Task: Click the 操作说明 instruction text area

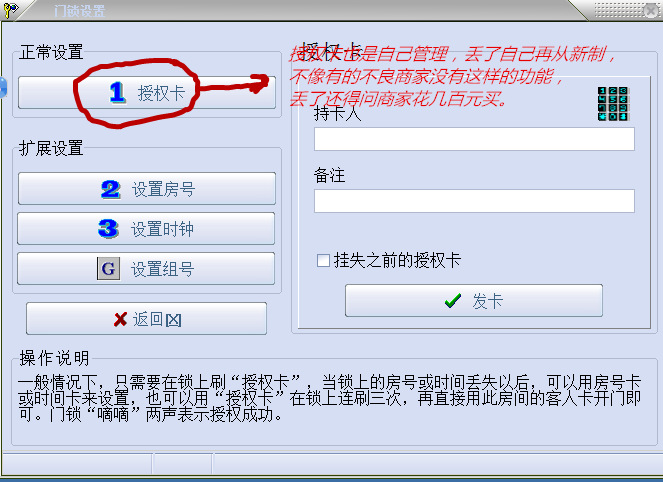Action: (330, 398)
